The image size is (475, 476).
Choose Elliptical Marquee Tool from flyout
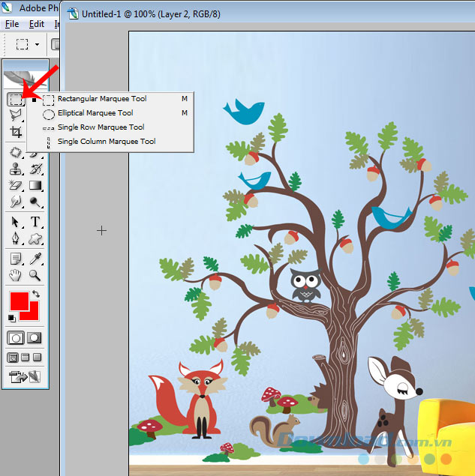(x=95, y=113)
